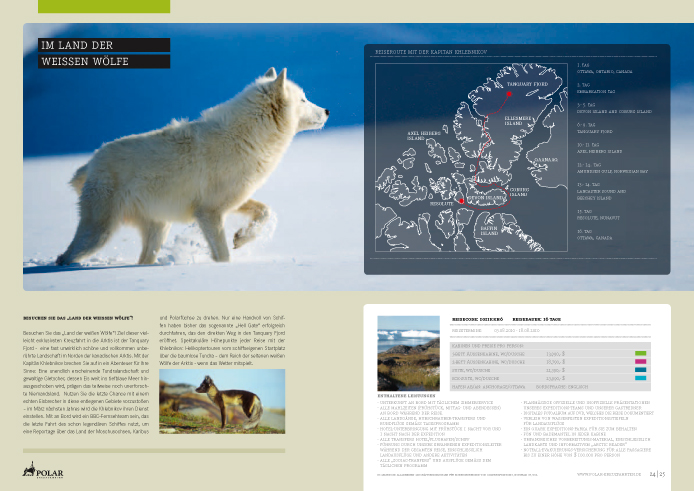
Task: Click the 'Im Land der weissen Wölfe' title
Action: point(77,52)
